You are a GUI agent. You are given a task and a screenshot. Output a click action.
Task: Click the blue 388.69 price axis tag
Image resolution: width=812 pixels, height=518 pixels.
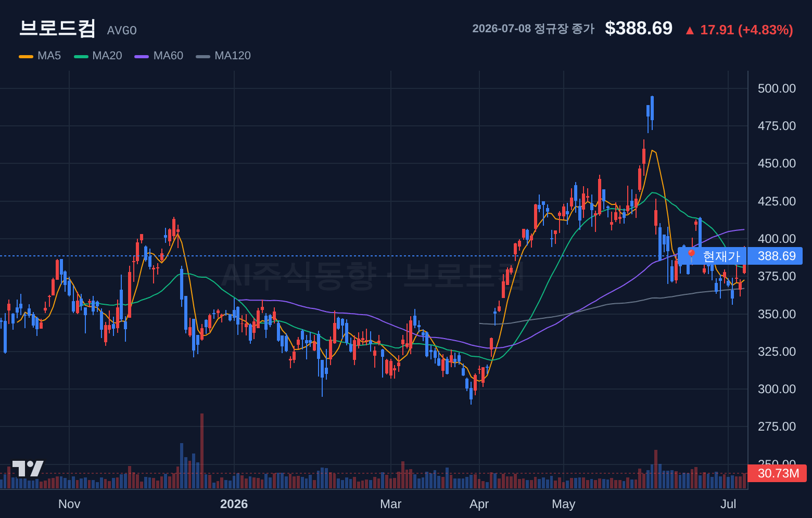pyautogui.click(x=775, y=256)
